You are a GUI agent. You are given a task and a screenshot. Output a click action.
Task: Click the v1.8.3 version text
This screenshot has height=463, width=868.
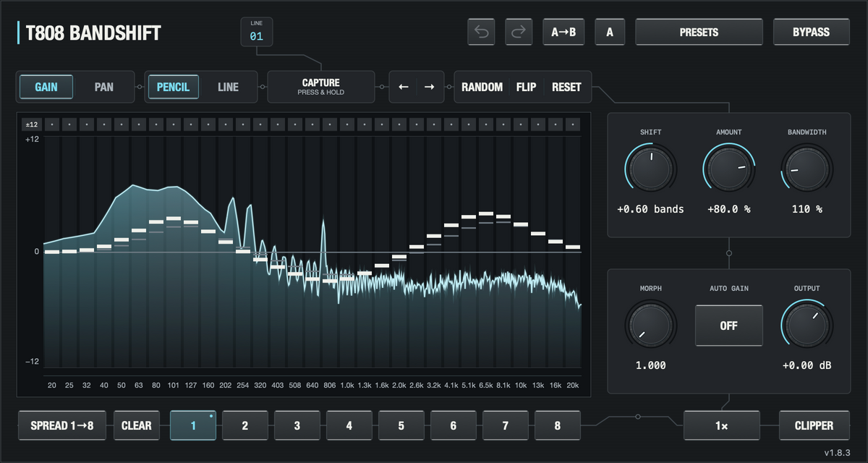[838, 453]
